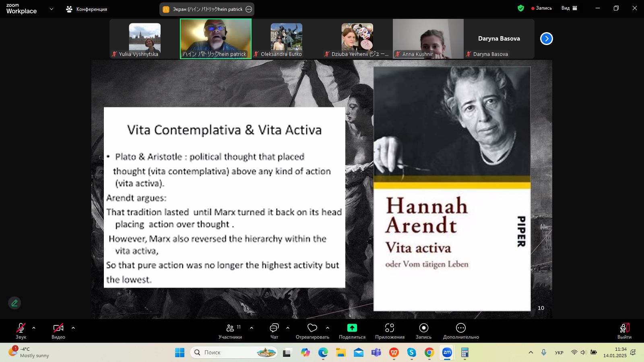The height and width of the screenshot is (362, 644).
Task: Select Anna Kushnir's video thumbnail
Action: (x=428, y=39)
